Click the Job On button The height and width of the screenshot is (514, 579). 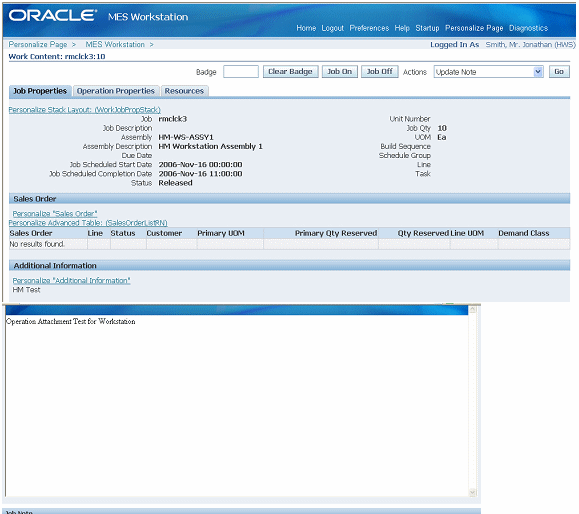pos(340,72)
